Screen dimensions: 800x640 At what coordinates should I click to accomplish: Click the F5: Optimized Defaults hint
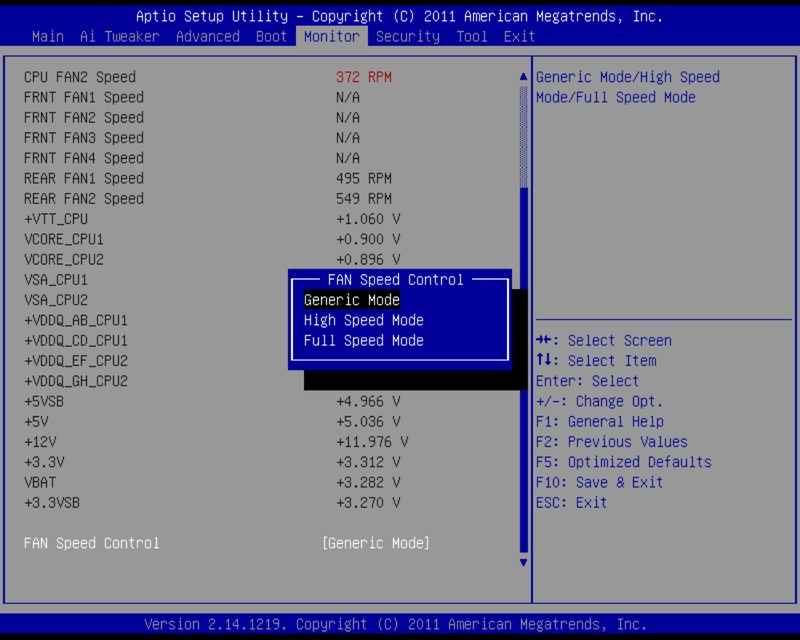pos(624,462)
